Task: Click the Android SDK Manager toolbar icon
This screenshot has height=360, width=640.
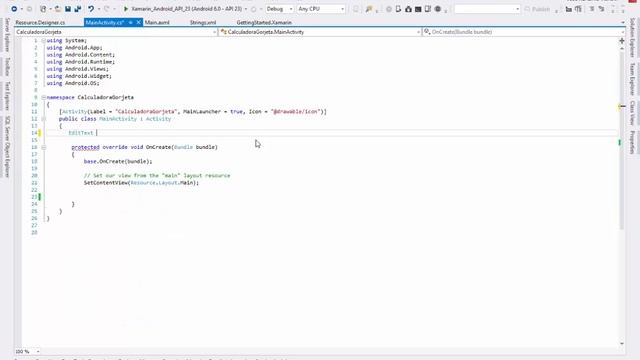Action: (428, 9)
